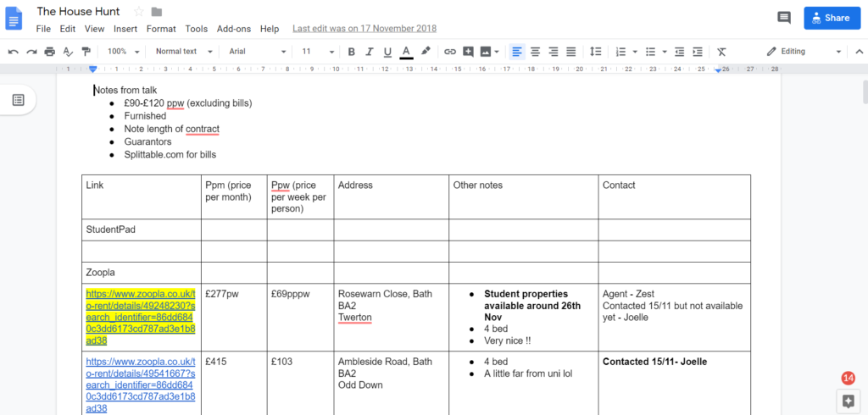Open the font size 11 dropdown
Viewport: 868px width, 415px height.
point(317,52)
